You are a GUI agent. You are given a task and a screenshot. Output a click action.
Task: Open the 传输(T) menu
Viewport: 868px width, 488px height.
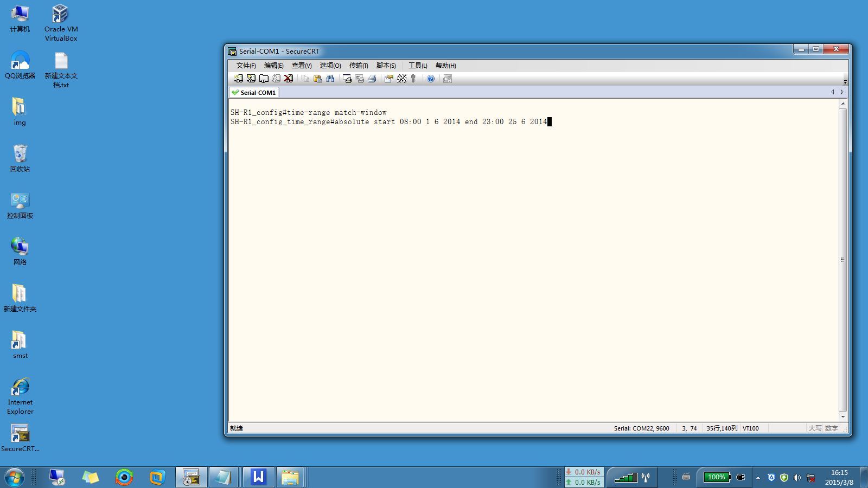359,66
